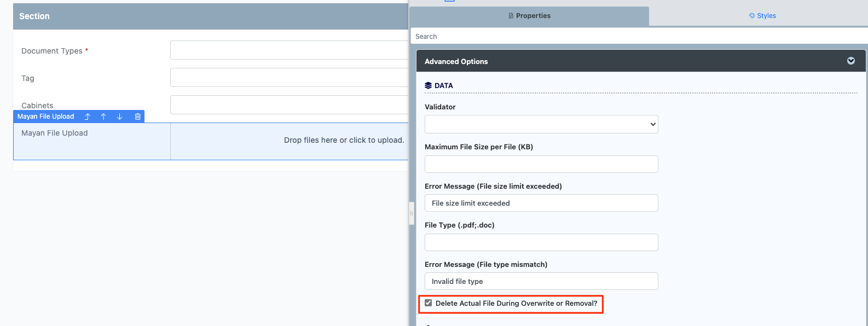Click the Drop files here upload area
868x326 pixels.
pyautogui.click(x=290, y=141)
